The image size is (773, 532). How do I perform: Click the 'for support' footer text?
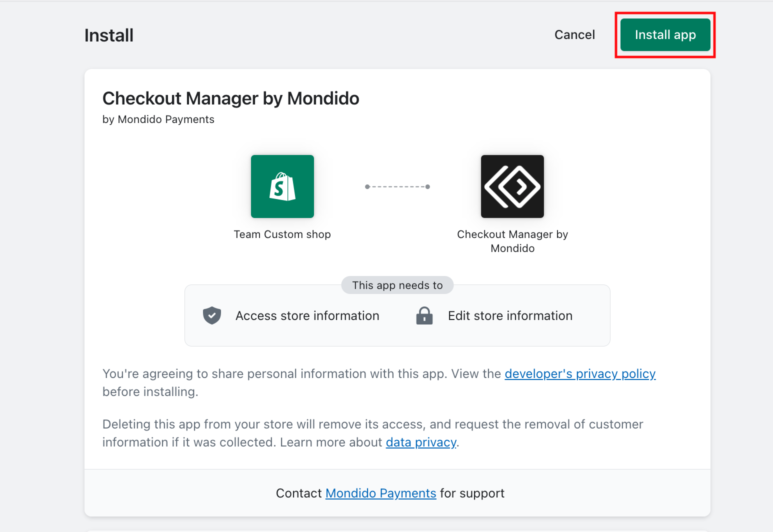[472, 493]
